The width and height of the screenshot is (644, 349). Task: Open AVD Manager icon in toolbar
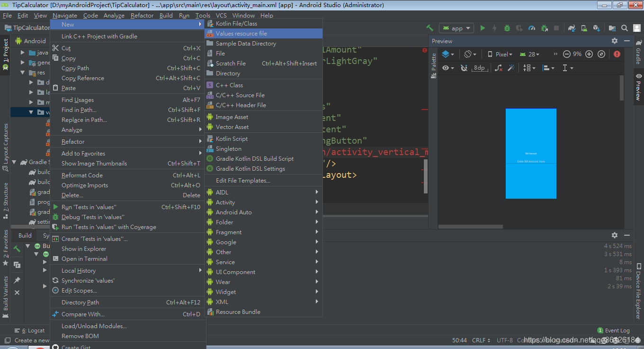pos(584,28)
